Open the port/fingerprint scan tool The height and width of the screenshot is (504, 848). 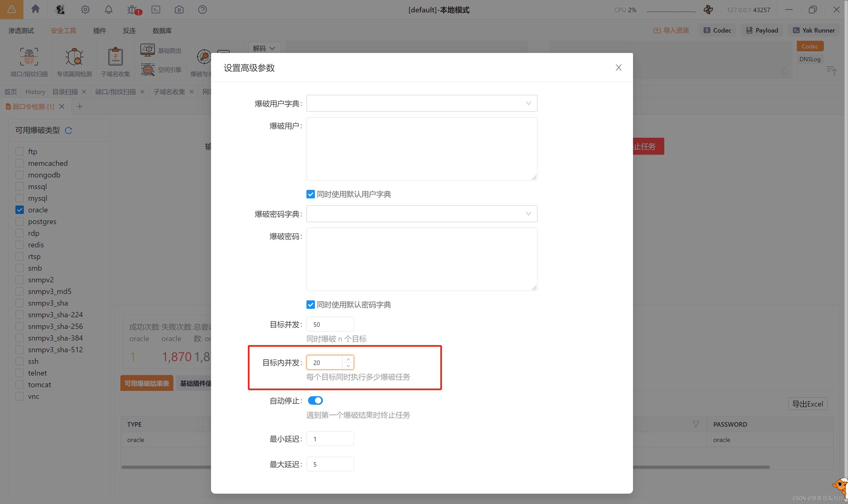click(x=29, y=62)
